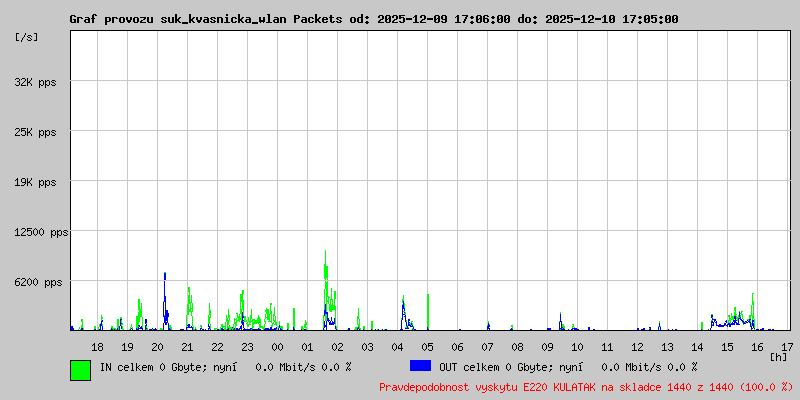Click the '6200 pps' y-axis label
The width and height of the screenshot is (800, 400).
point(39,282)
